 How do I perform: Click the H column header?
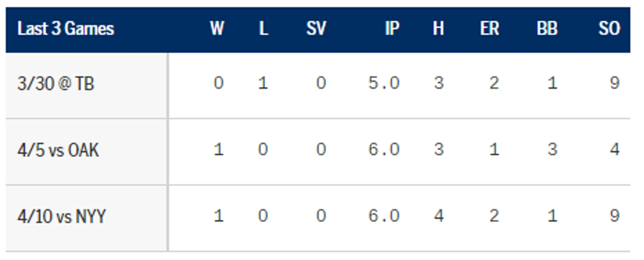click(438, 29)
